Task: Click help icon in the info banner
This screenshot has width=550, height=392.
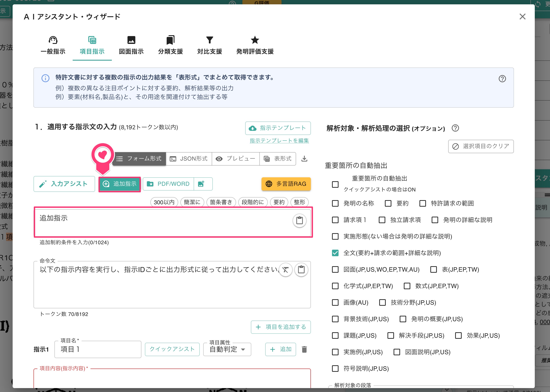Action: (x=502, y=79)
